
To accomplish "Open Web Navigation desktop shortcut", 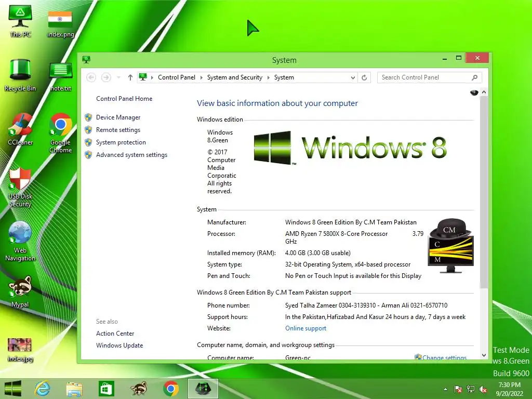I will point(20,241).
